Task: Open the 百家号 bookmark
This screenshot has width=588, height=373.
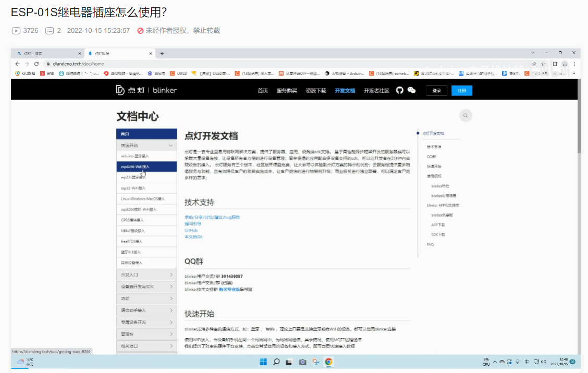Action: (156, 73)
